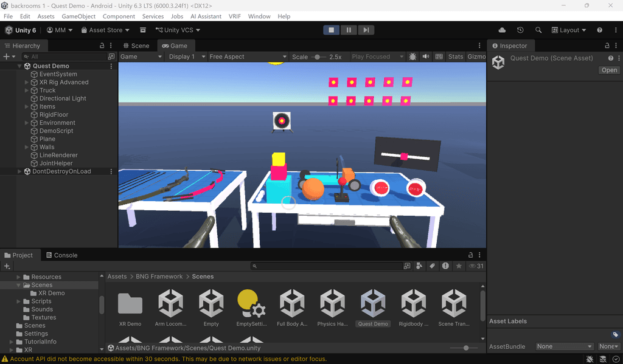Toggle Game view shortcuts keyboard icon
623x364 pixels.
click(439, 57)
